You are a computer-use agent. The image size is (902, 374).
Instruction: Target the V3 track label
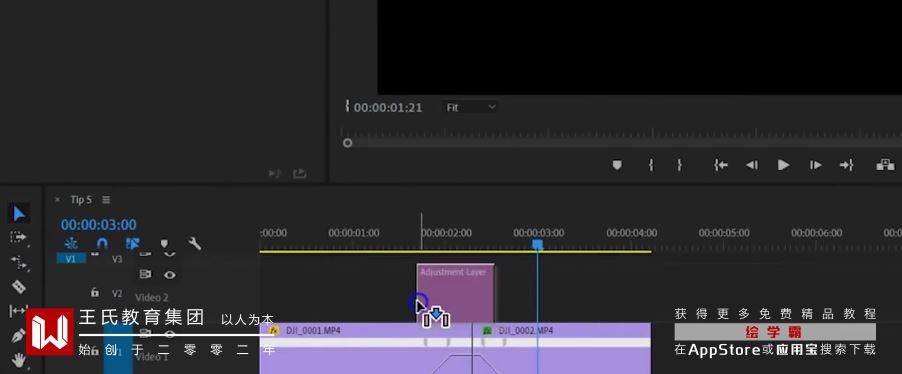[x=117, y=259]
